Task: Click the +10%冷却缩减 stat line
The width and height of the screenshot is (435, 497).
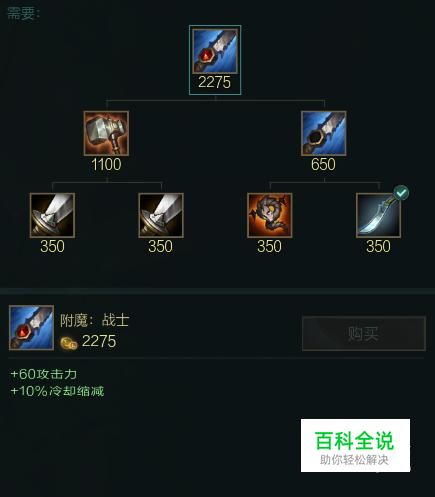Action: pos(57,391)
